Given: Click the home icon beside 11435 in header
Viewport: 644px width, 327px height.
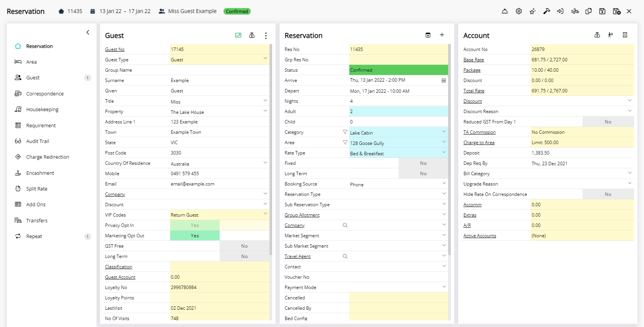Looking at the screenshot, I should point(61,12).
